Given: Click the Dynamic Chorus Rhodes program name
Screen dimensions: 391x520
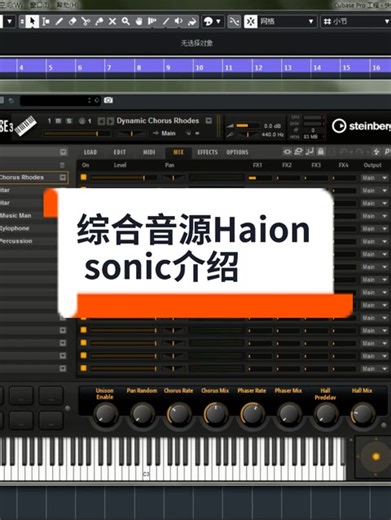Looking at the screenshot, I should tap(158, 121).
